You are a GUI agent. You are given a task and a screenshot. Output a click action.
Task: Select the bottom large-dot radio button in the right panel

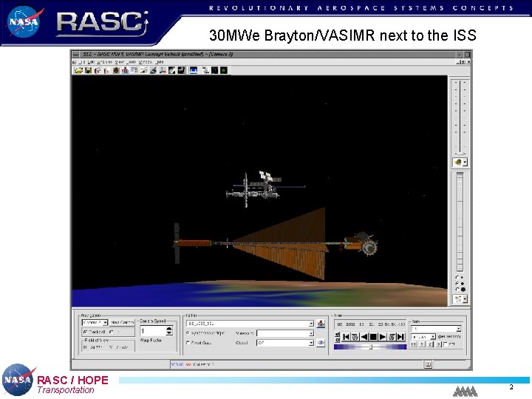click(x=457, y=290)
